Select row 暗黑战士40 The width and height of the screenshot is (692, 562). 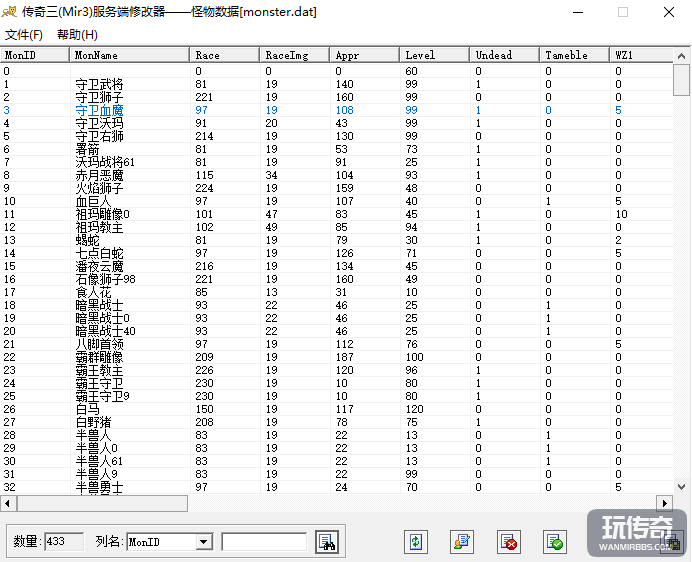336,331
